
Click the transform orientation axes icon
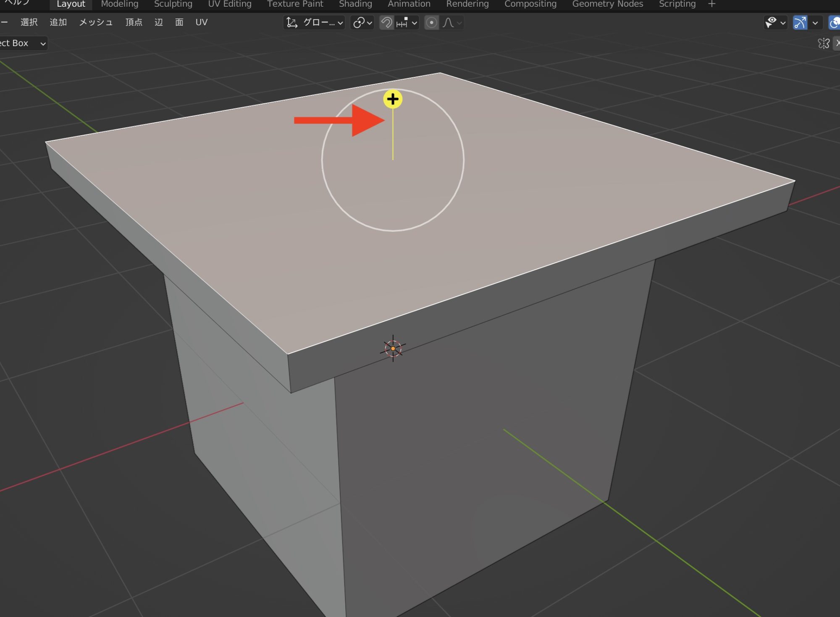292,23
